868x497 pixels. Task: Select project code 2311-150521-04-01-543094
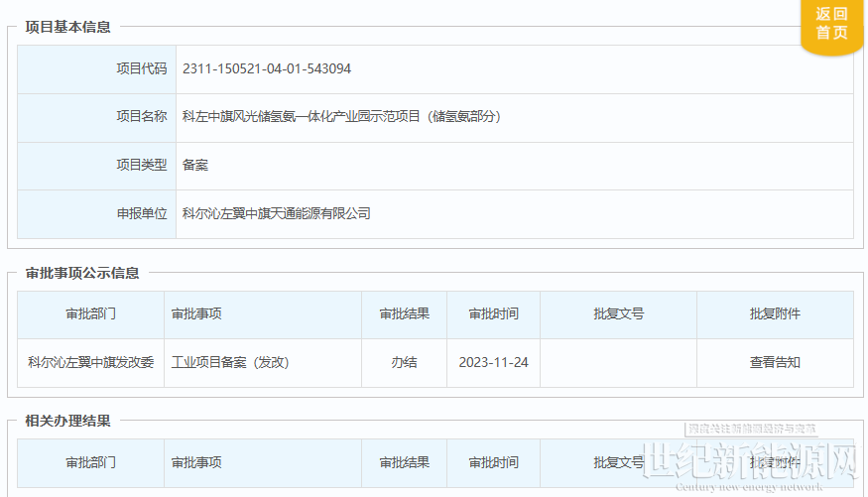(x=267, y=68)
